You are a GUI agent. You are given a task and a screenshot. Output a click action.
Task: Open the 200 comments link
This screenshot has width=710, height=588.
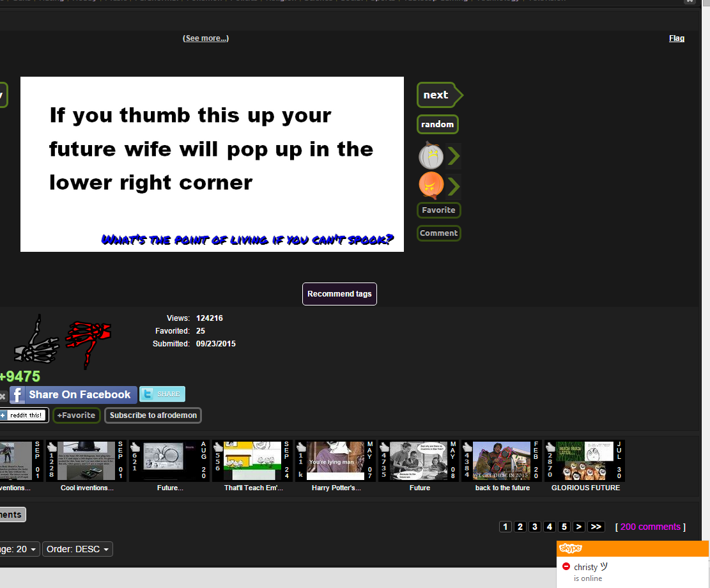coord(650,527)
